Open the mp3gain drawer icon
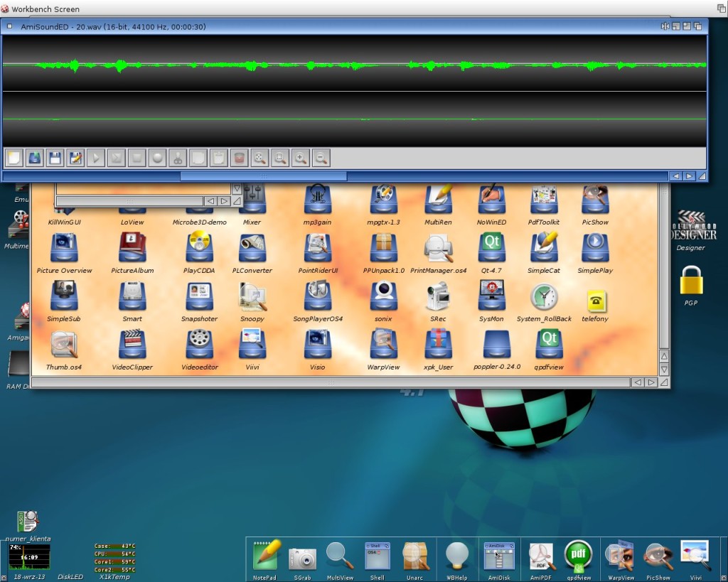 tap(317, 204)
